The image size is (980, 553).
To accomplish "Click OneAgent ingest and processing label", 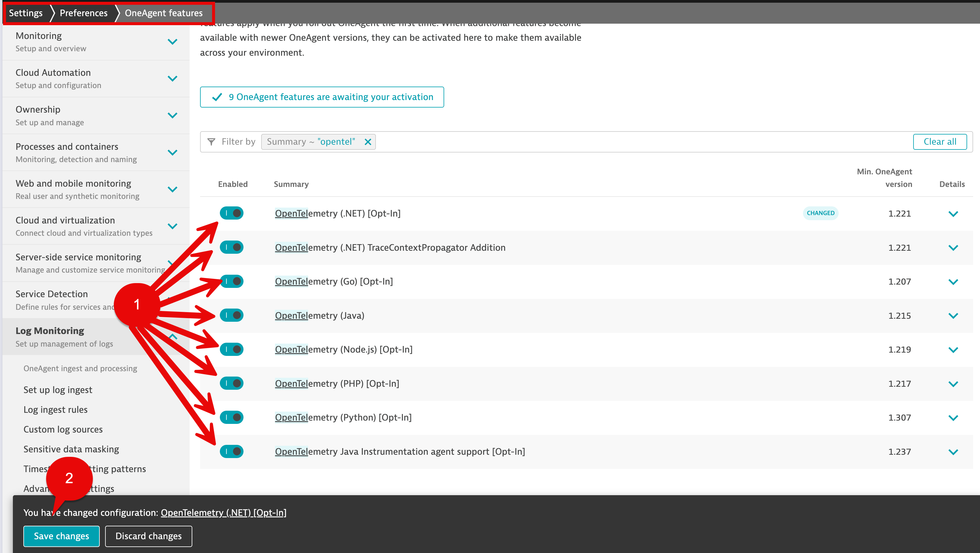I will [x=80, y=369].
